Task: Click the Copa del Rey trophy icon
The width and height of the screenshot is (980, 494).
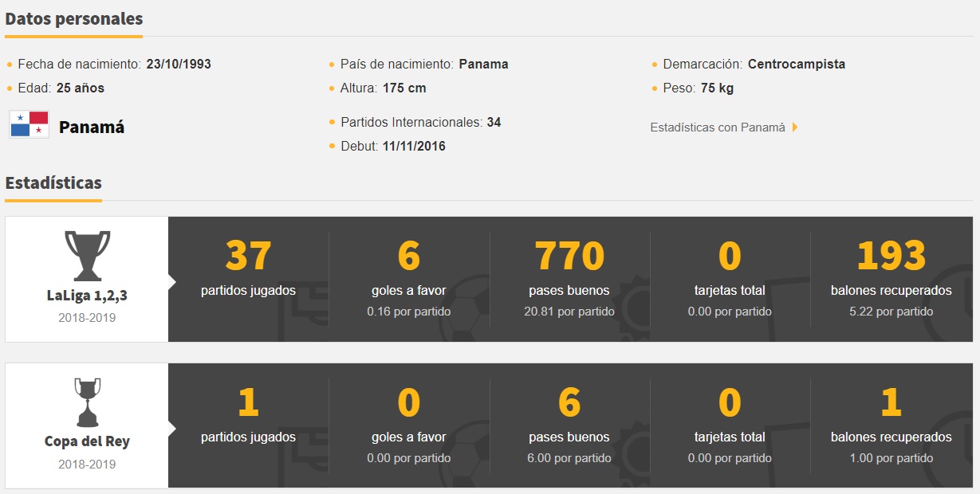Action: coord(87,402)
